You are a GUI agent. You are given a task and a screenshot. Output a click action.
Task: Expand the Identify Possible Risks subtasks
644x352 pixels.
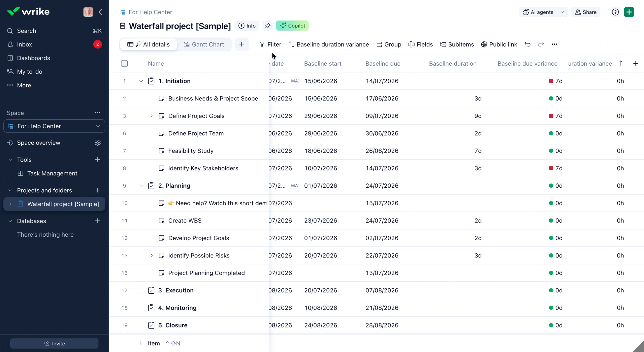(151, 255)
